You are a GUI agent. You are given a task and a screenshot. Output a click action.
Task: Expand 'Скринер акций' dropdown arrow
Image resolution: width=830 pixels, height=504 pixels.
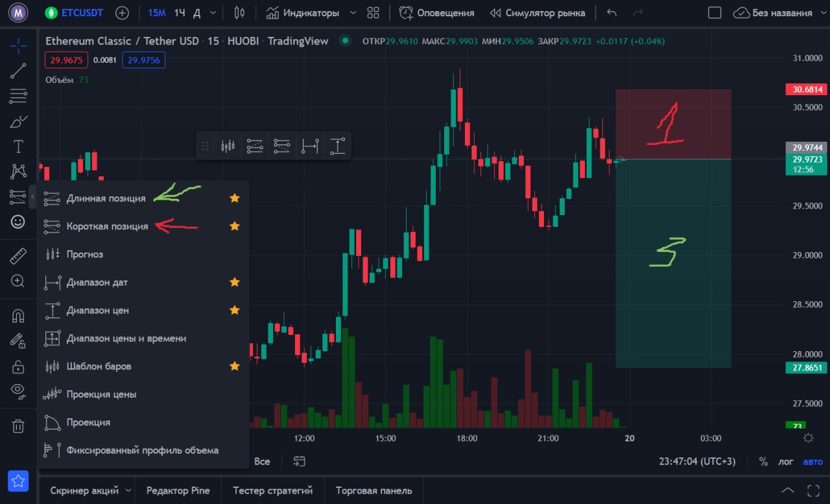click(128, 490)
